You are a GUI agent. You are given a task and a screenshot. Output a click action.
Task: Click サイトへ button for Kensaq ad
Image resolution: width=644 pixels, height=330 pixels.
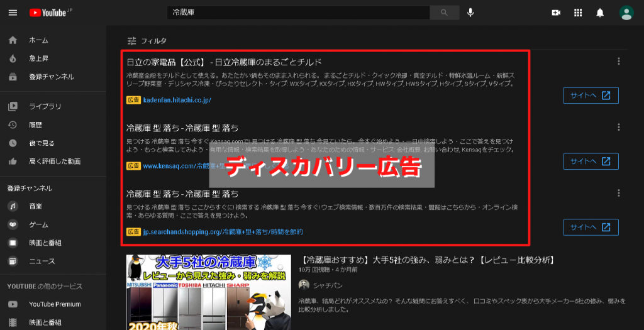(x=591, y=162)
